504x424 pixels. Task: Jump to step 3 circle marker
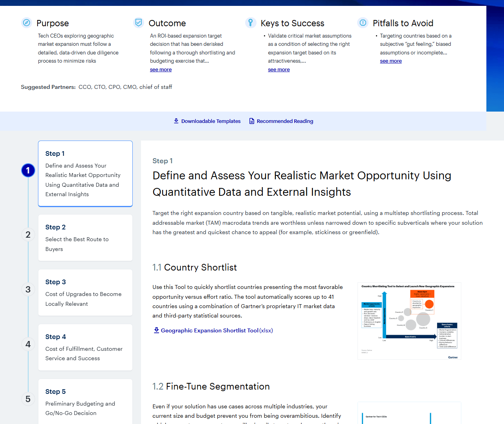[x=28, y=289]
